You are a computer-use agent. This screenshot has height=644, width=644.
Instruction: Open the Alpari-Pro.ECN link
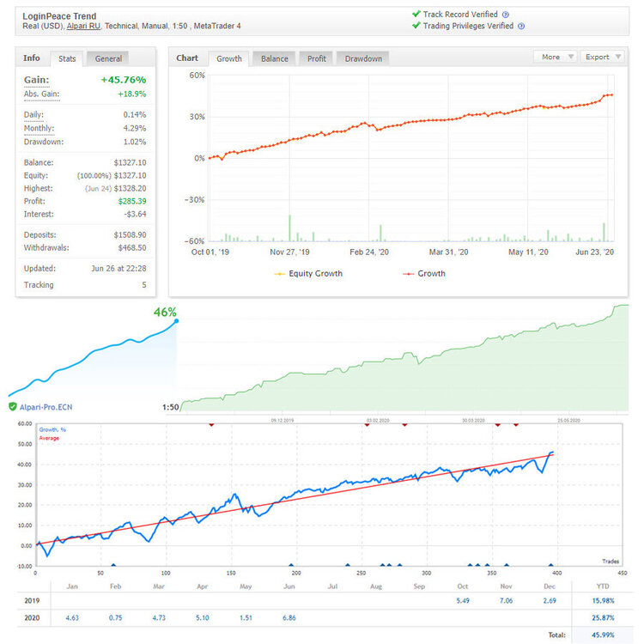pos(46,407)
